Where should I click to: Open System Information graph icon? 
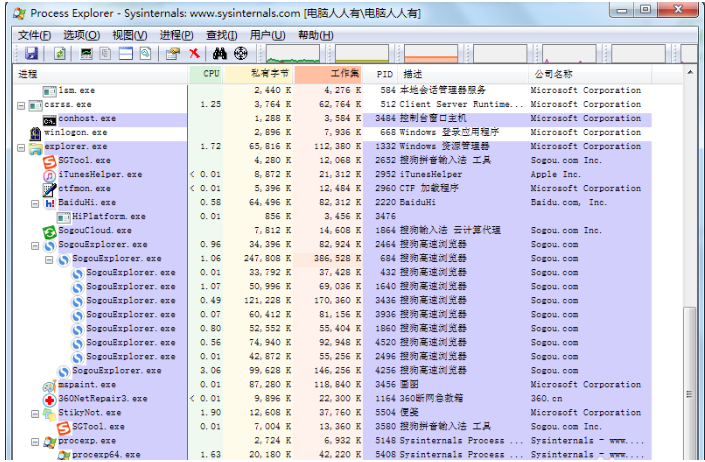[87, 53]
